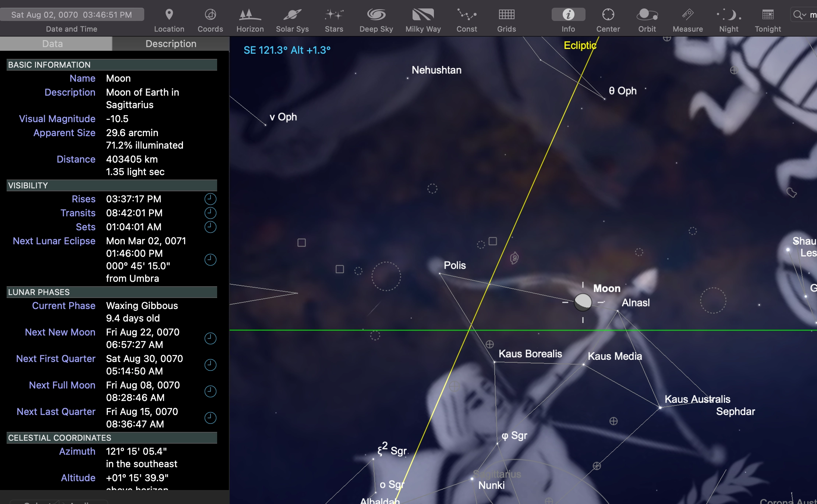This screenshot has width=817, height=504.
Task: Switch to the Data tab
Action: (56, 44)
